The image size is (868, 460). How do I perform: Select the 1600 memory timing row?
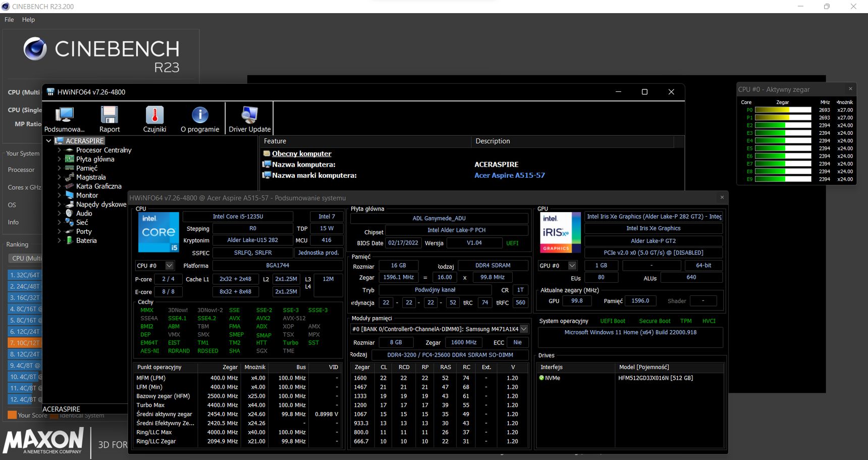[439, 378]
